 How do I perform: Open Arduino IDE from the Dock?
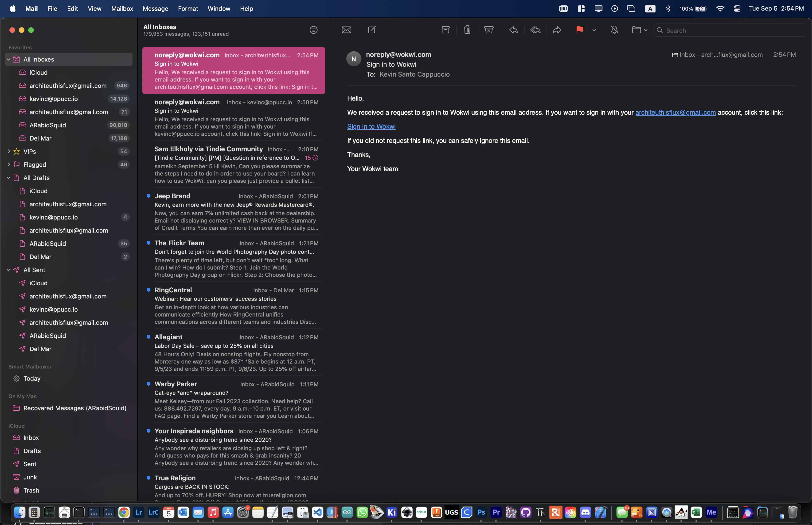347,512
